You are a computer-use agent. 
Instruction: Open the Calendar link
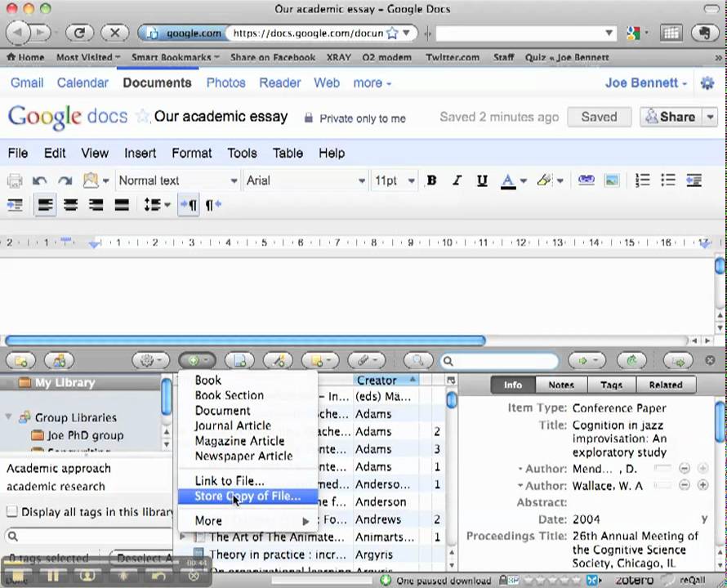(83, 83)
